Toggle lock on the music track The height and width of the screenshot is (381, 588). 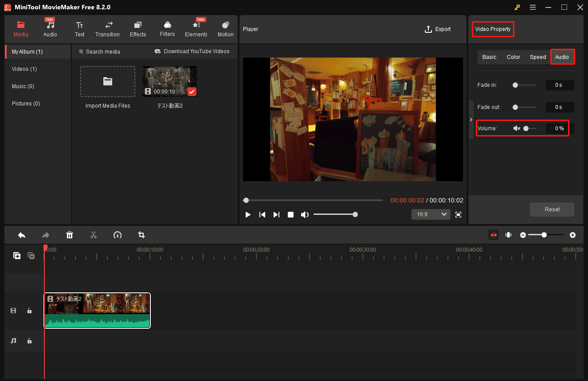29,341
